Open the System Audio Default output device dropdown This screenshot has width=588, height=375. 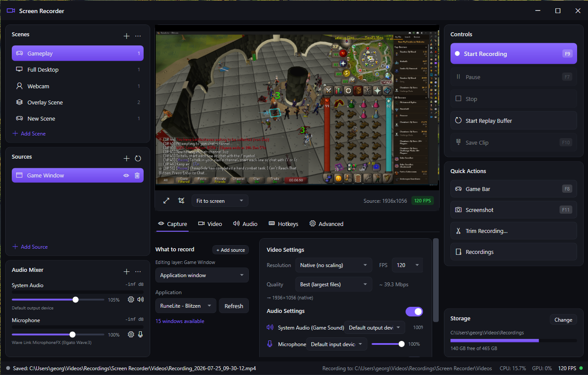(x=375, y=327)
